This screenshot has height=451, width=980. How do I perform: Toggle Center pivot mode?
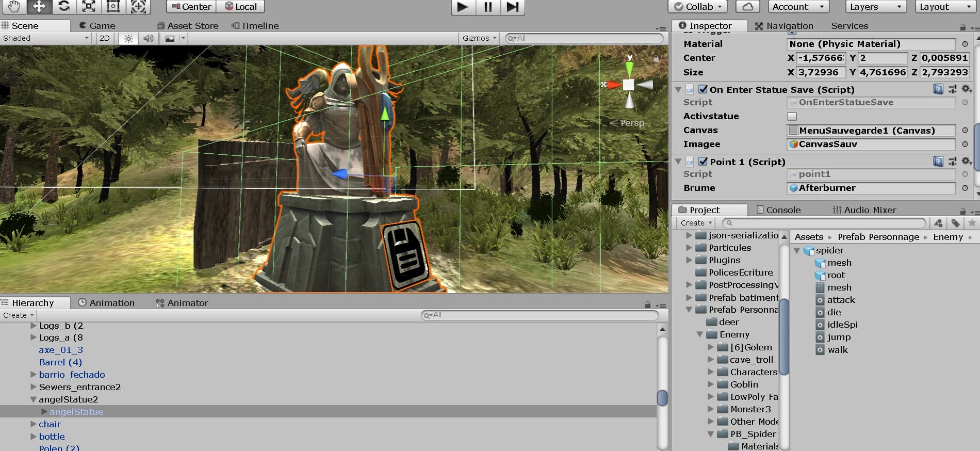click(x=191, y=7)
